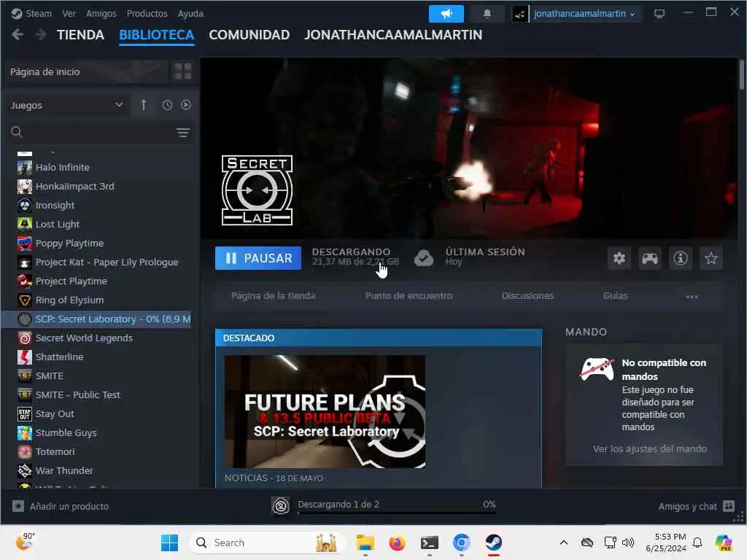Click the SCP download icon in bottom bar

coord(281,506)
